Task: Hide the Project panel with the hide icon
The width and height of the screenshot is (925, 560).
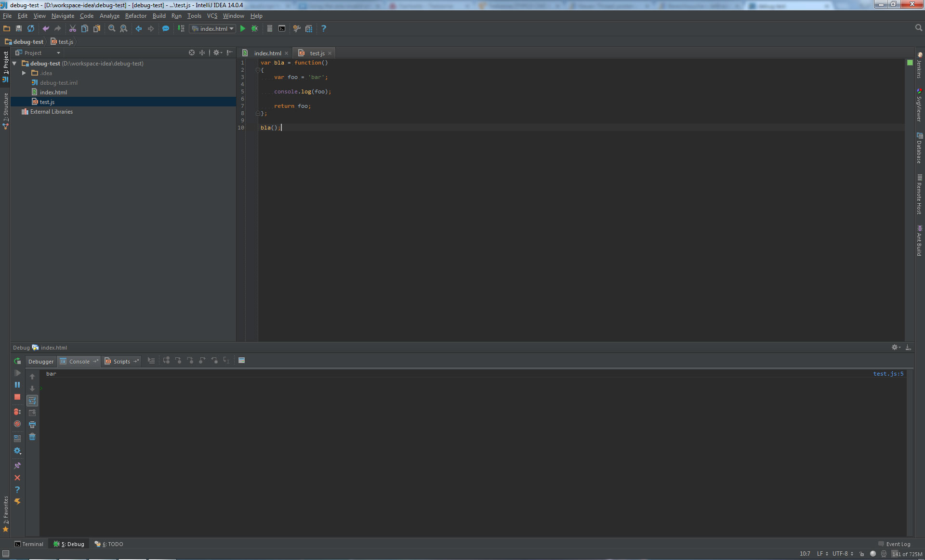Action: (x=230, y=52)
